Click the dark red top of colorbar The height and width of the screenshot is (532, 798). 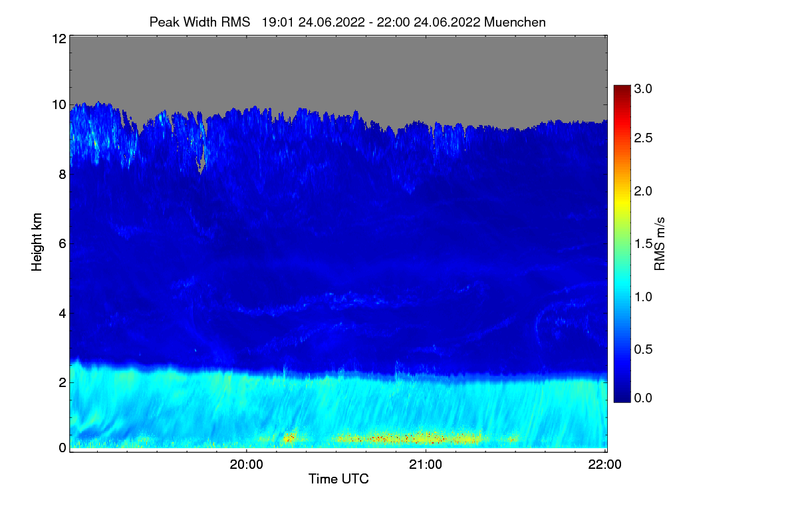(x=622, y=89)
